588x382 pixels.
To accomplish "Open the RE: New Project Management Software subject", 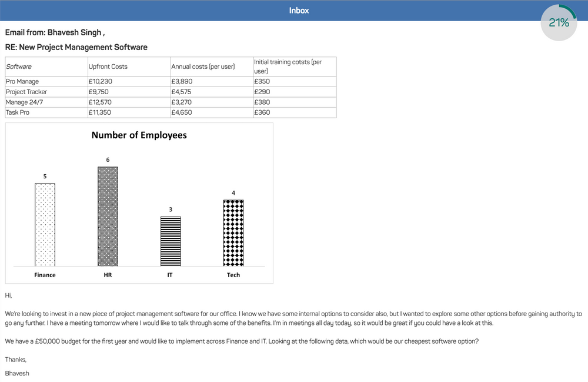I will click(x=75, y=47).
